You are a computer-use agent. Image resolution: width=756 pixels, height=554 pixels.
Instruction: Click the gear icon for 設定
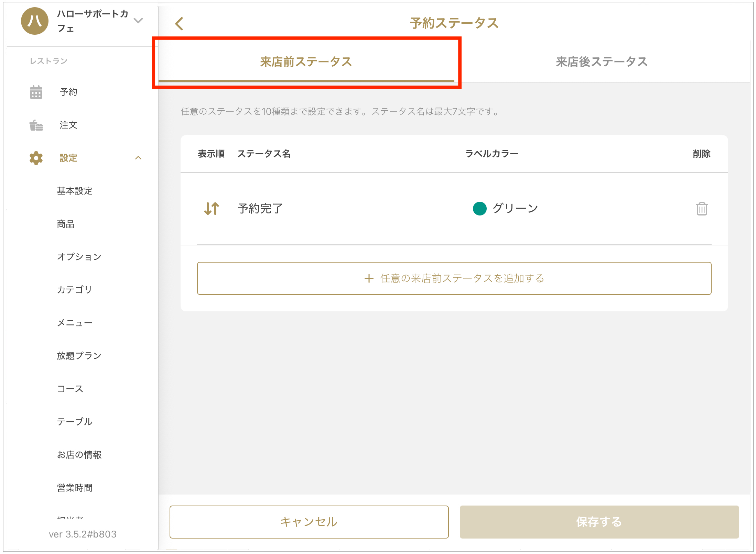tap(36, 158)
